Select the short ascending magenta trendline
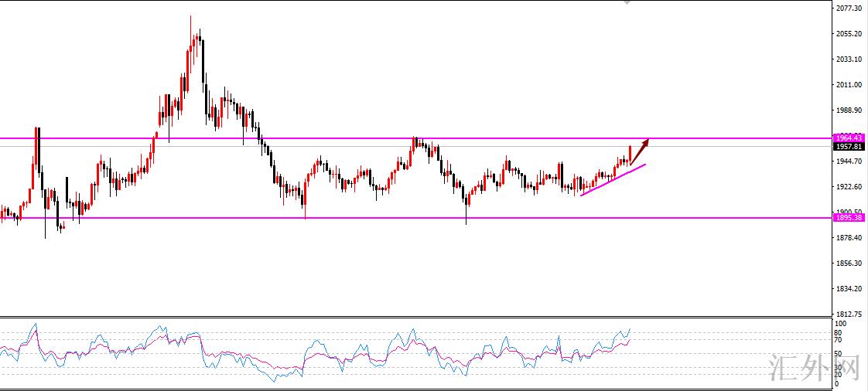The image size is (868, 391). click(x=613, y=180)
